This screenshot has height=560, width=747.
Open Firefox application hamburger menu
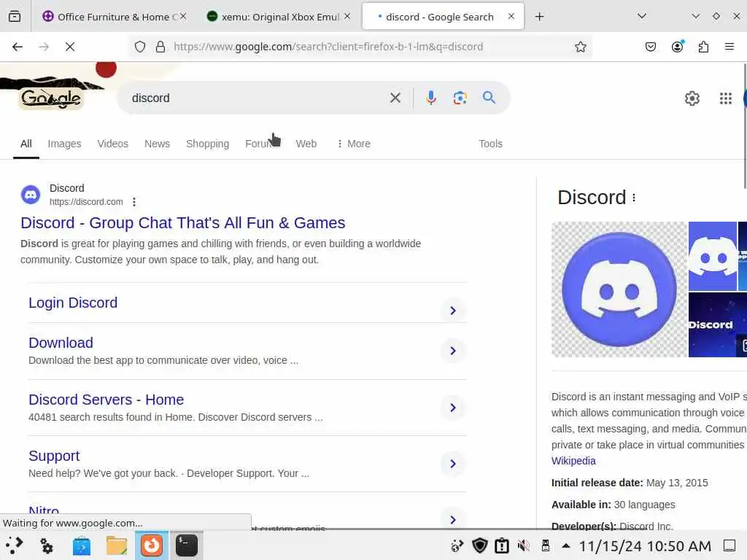coord(729,47)
